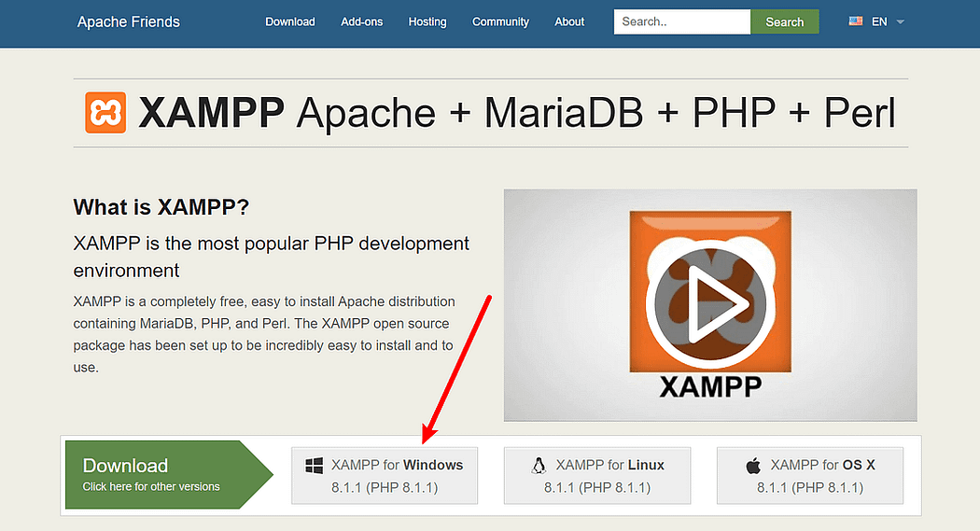980x531 pixels.
Task: Open the Add-ons menu item
Action: click(362, 21)
